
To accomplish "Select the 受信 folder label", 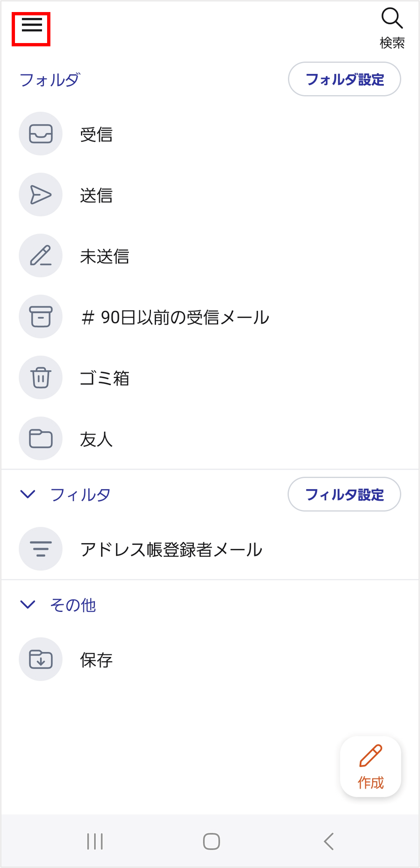I will click(96, 134).
